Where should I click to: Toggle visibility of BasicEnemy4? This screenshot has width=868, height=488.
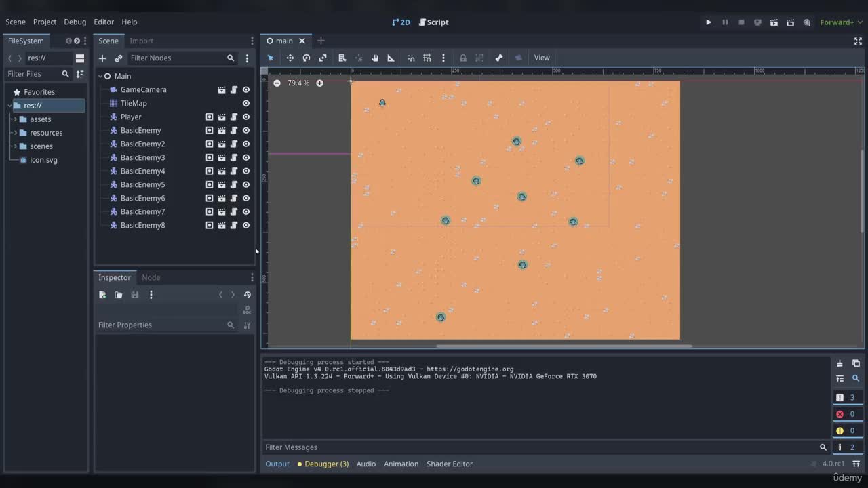[246, 171]
